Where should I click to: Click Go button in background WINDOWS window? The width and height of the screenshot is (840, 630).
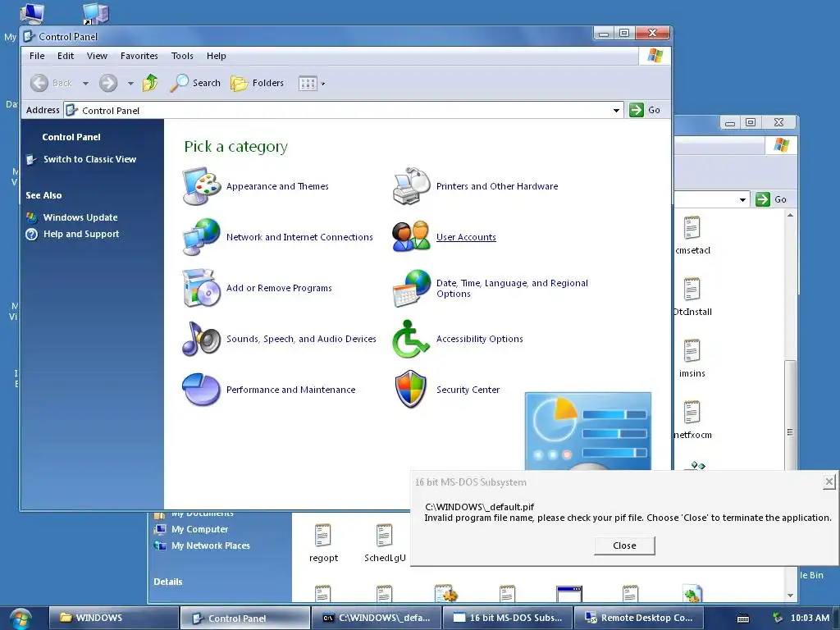click(x=771, y=199)
